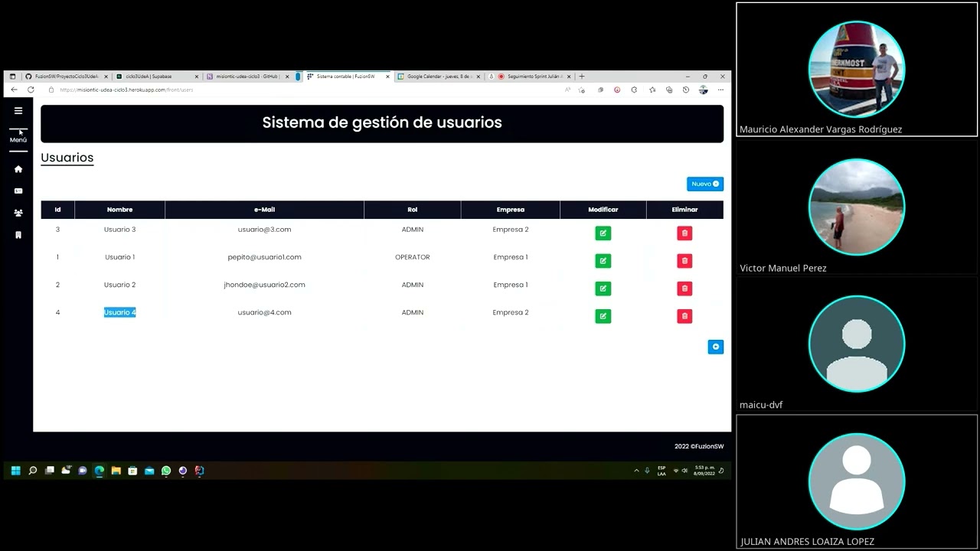The image size is (980, 551).
Task: Select Mauricio Alexander Vargas Rodríguez video tile
Action: click(857, 70)
